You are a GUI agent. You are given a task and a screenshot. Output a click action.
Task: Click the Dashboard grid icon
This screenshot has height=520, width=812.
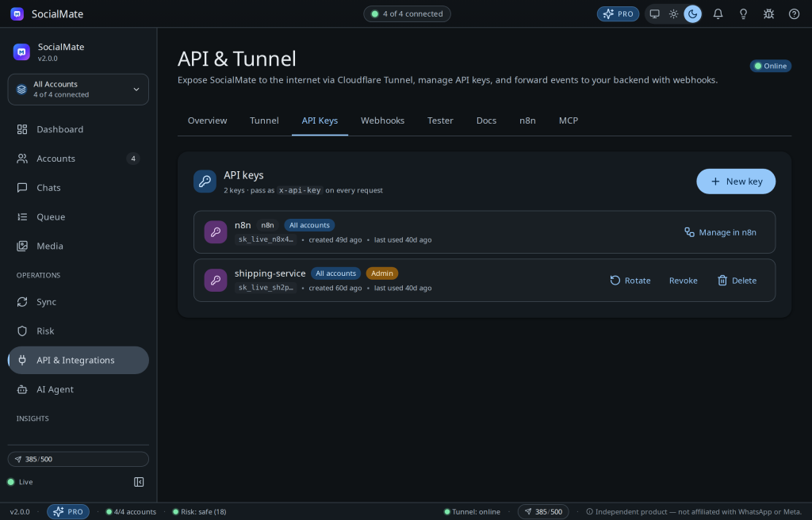[21, 129]
